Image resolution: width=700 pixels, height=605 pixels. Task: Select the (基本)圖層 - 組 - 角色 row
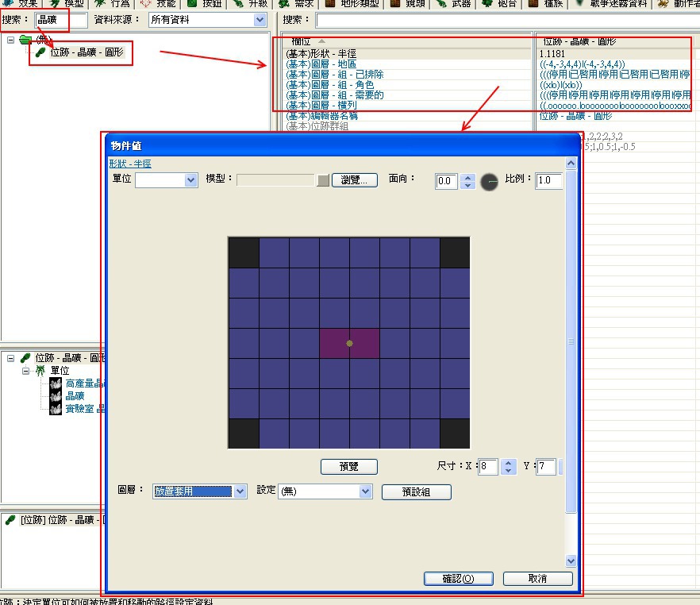pyautogui.click(x=407, y=84)
